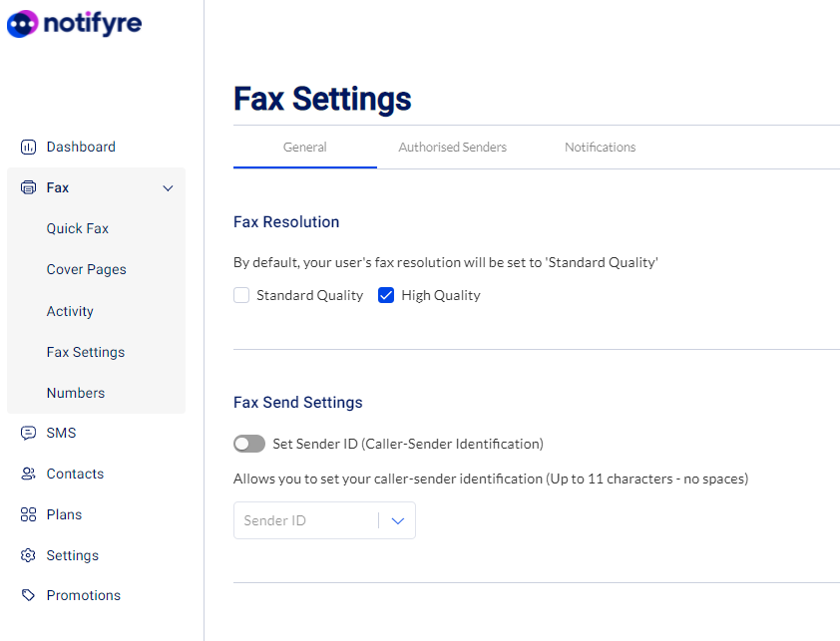
Task: Select Numbers under the Fax menu
Action: coord(76,393)
